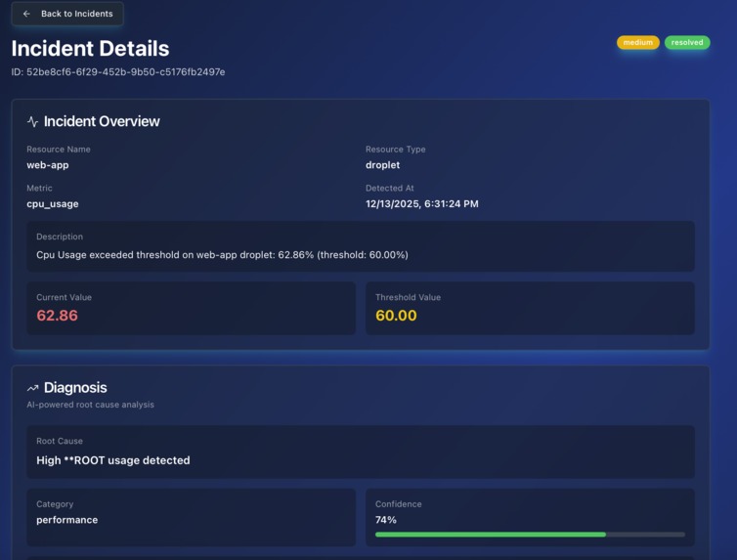Click the Incident Overview section title

click(x=102, y=121)
